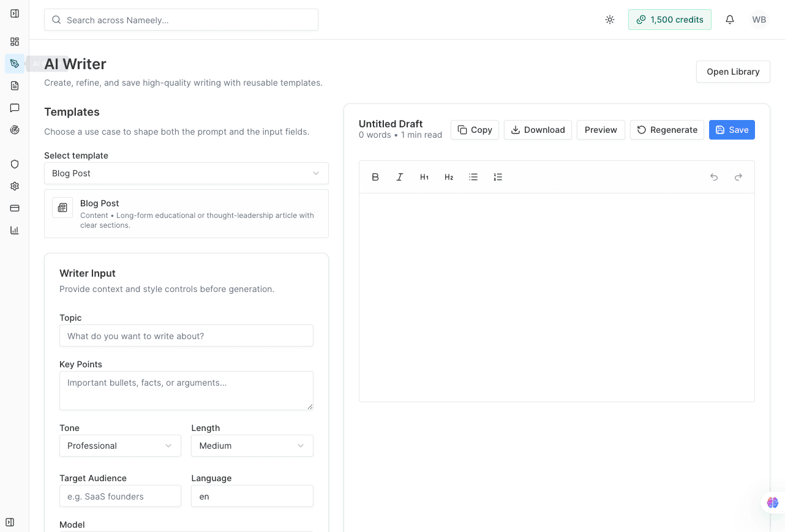The width and height of the screenshot is (785, 532).
Task: Toggle bold formatting in the editor
Action: tap(375, 177)
